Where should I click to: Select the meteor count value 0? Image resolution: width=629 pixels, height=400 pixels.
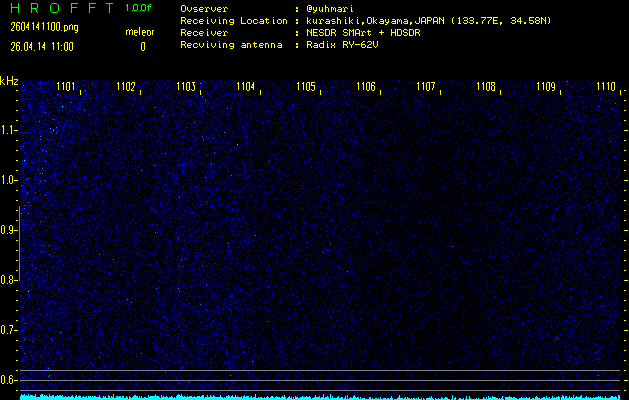tap(142, 46)
